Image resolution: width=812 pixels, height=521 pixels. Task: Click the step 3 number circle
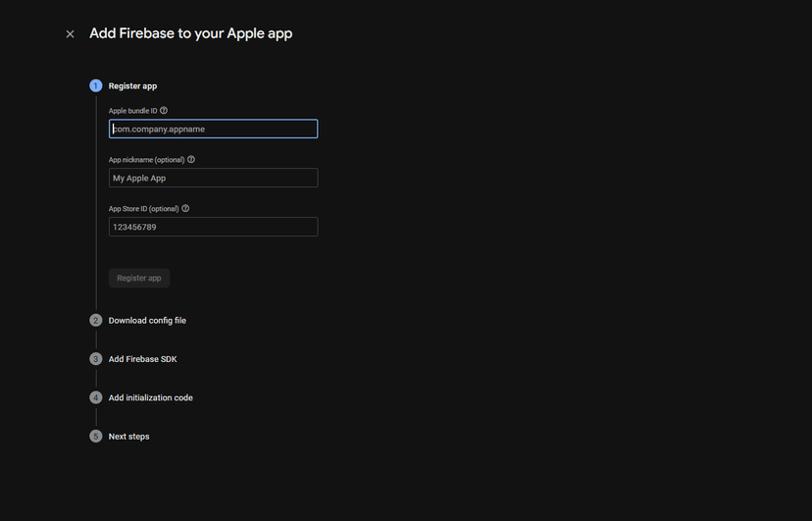(x=96, y=359)
